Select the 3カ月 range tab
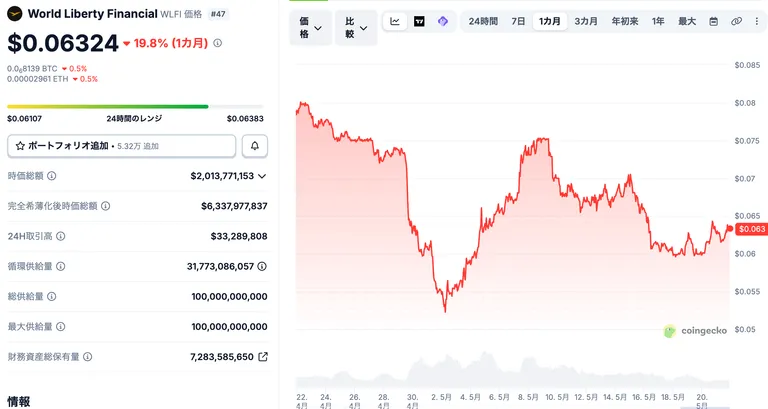The image size is (768, 409). [x=586, y=22]
